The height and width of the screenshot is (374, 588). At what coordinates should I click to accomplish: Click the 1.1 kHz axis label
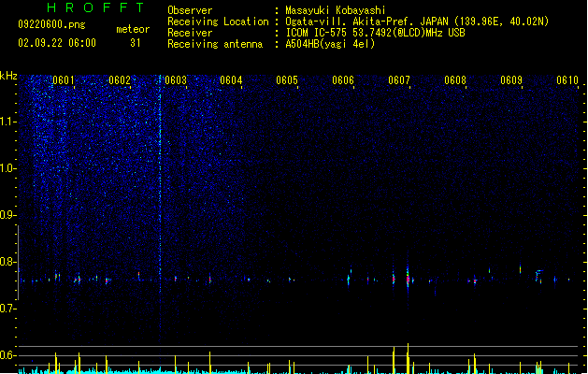[x=8, y=122]
